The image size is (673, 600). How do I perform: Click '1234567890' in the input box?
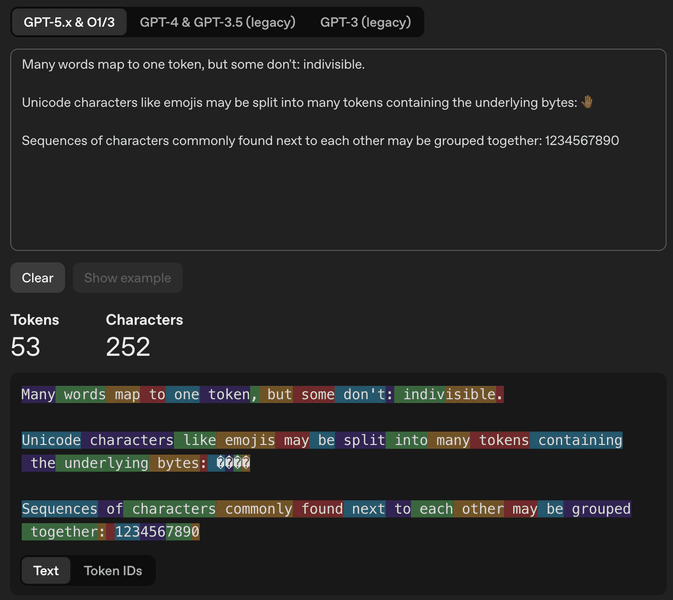click(582, 140)
